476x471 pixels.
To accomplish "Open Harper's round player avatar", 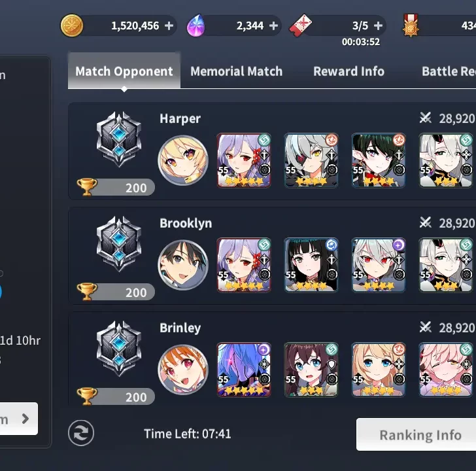I will click(183, 160).
